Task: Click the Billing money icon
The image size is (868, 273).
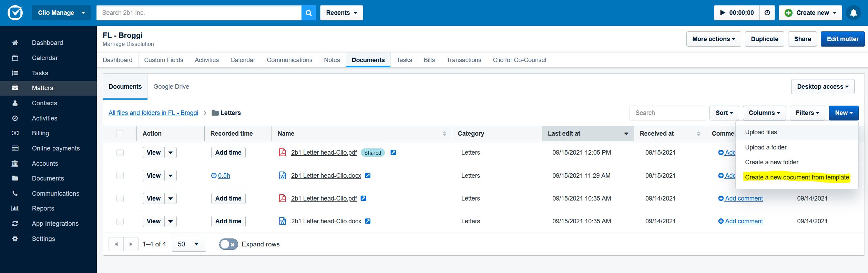Action: (15, 133)
